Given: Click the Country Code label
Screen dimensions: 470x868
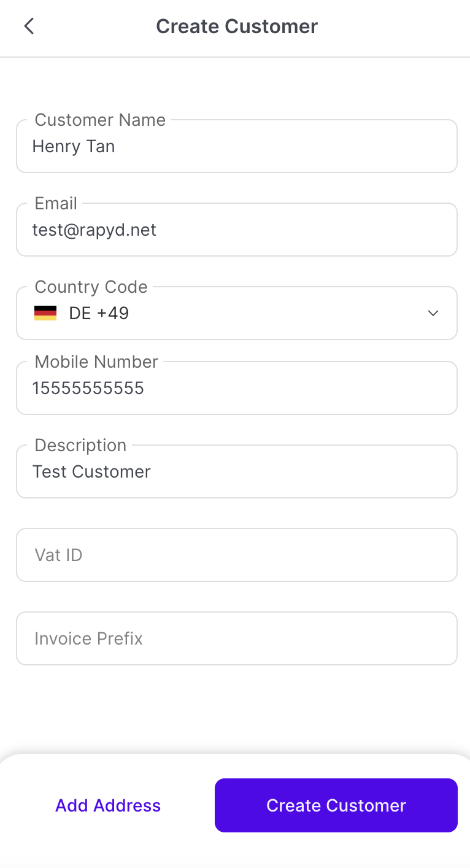Looking at the screenshot, I should pos(91,287).
